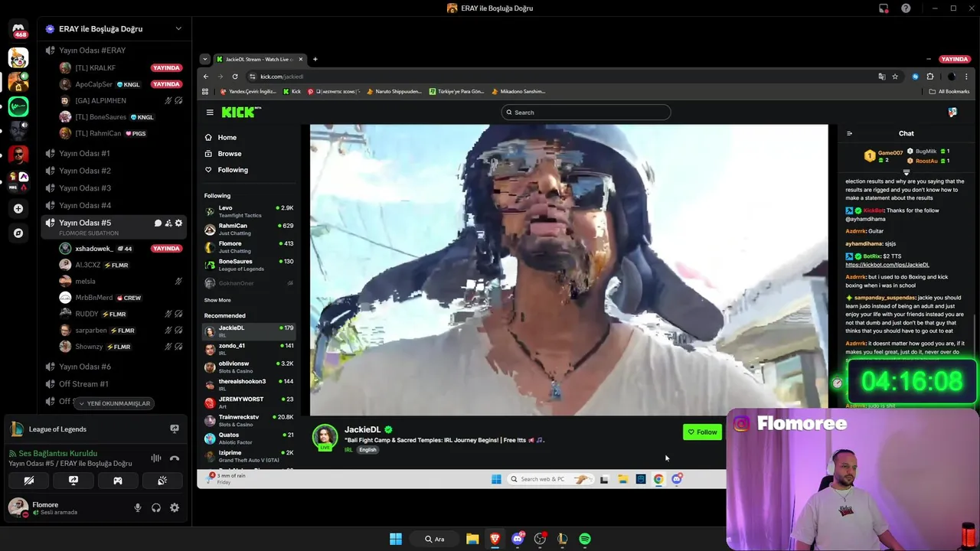
Task: Open Kick Following page
Action: point(232,170)
